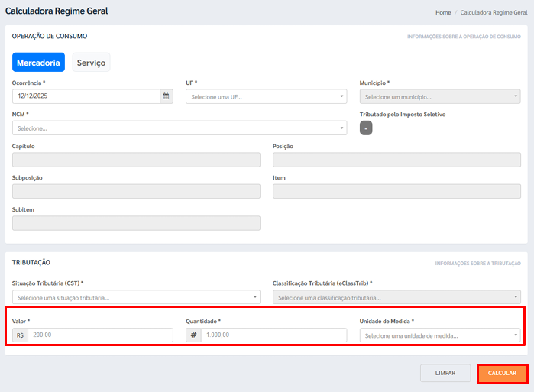Toggle the Tributado pelo Imposto Seletivo switch
534x392 pixels.
pyautogui.click(x=366, y=128)
